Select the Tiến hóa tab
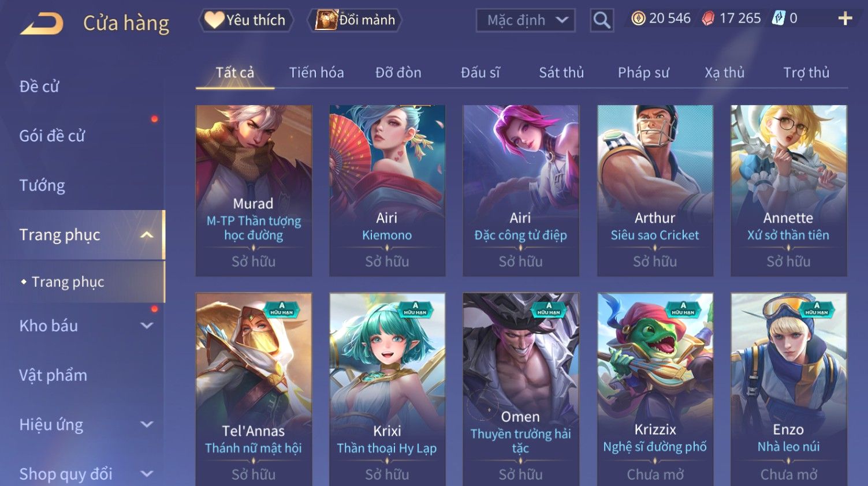The height and width of the screenshot is (486, 868). (316, 72)
